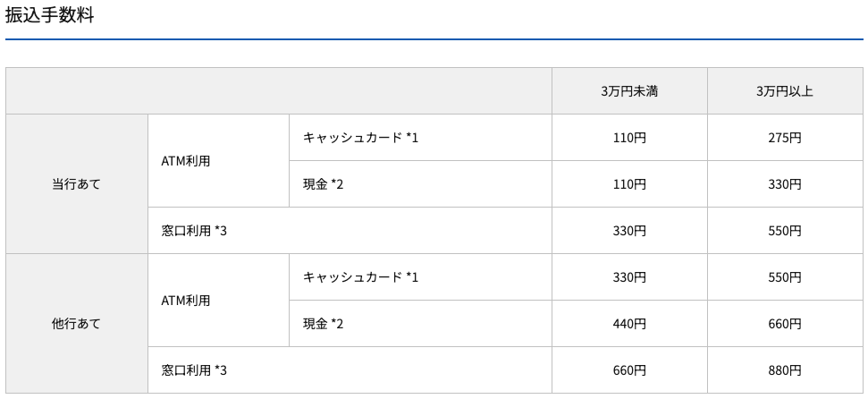This screenshot has width=868, height=399.
Task: Click the 3万円以上 column header
Action: click(784, 91)
